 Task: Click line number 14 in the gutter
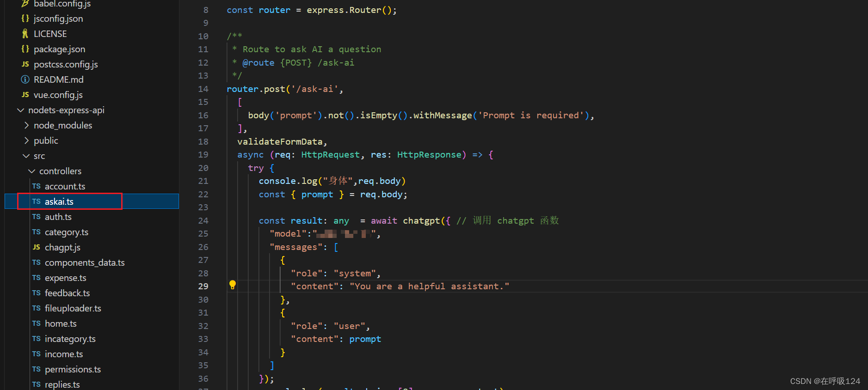pyautogui.click(x=203, y=89)
